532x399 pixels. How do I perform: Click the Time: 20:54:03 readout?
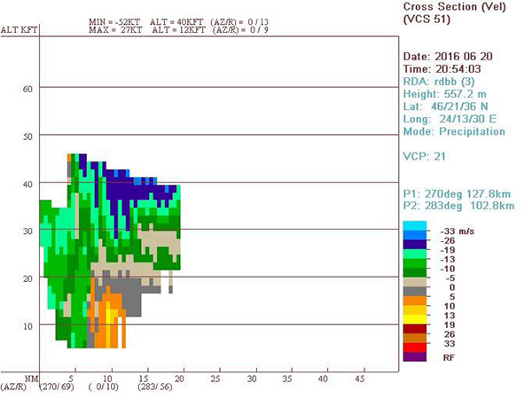click(x=445, y=68)
